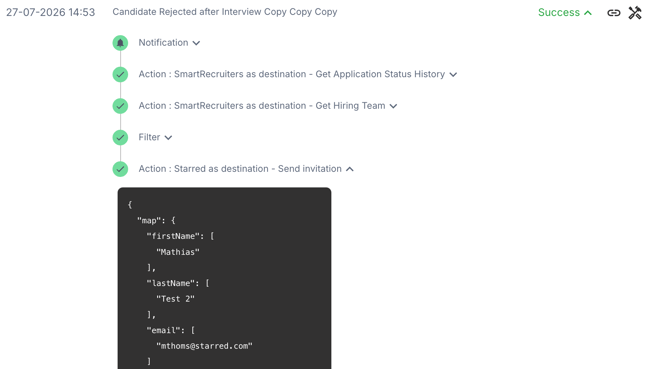Click the Candidate Rejected after Interview title
Image resolution: width=670 pixels, height=369 pixels.
(225, 12)
